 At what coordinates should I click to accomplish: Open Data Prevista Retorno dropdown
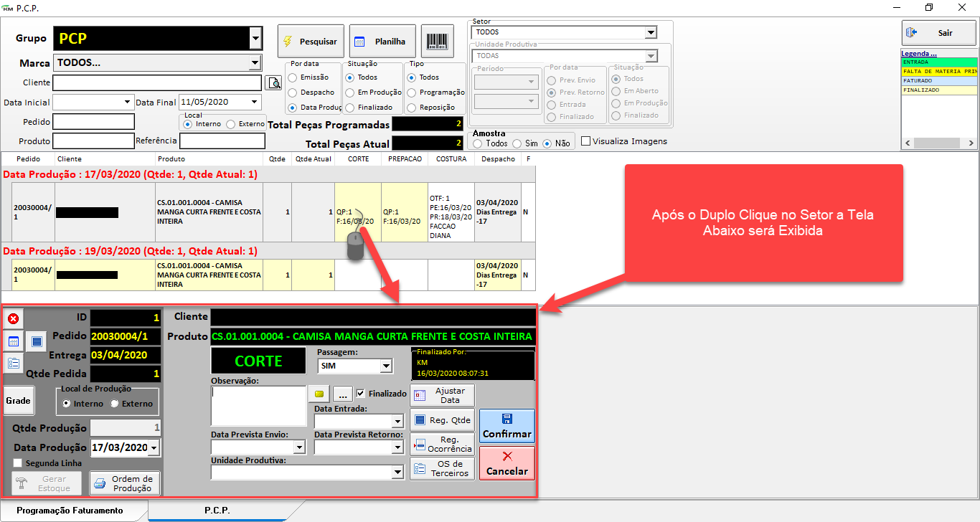[398, 447]
